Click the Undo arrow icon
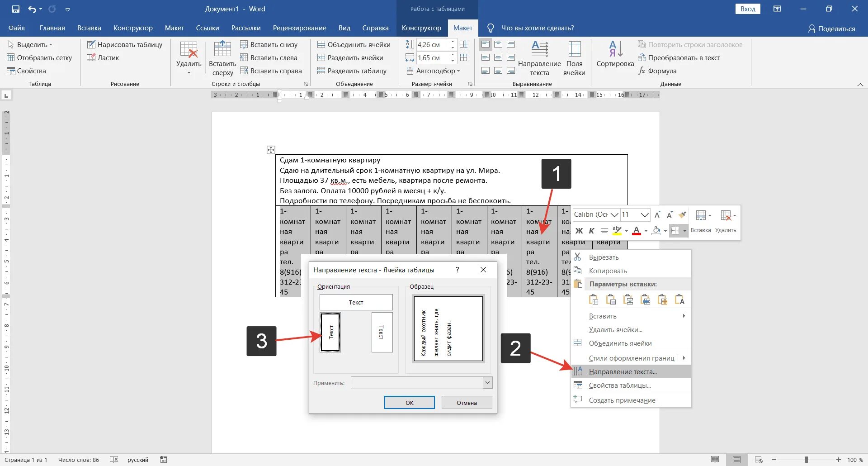The width and height of the screenshot is (868, 466). click(32, 9)
